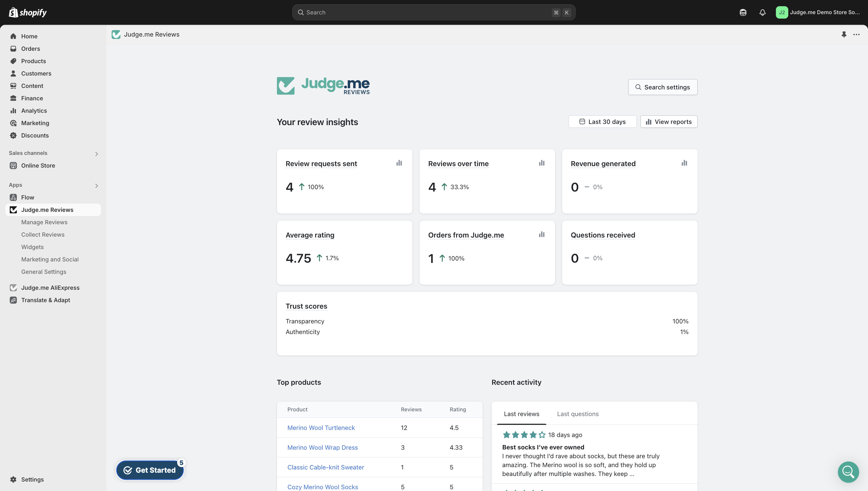Screen dimensions: 868x491
Task: Click the Reviews column header
Action: tap(411, 409)
